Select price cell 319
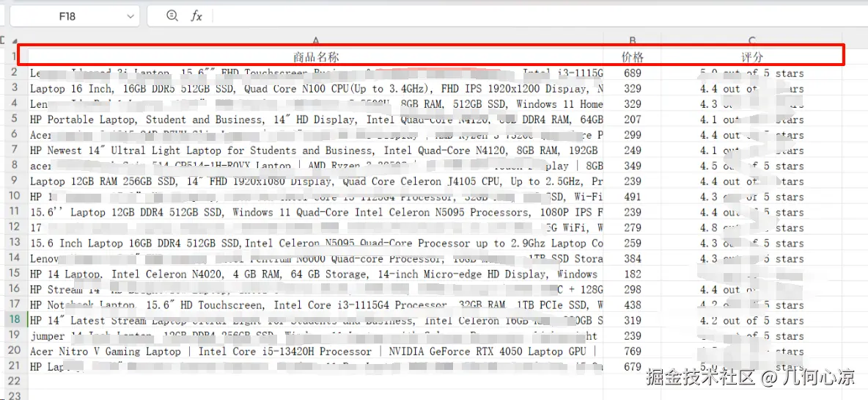The height and width of the screenshot is (400, 868). [x=632, y=321]
